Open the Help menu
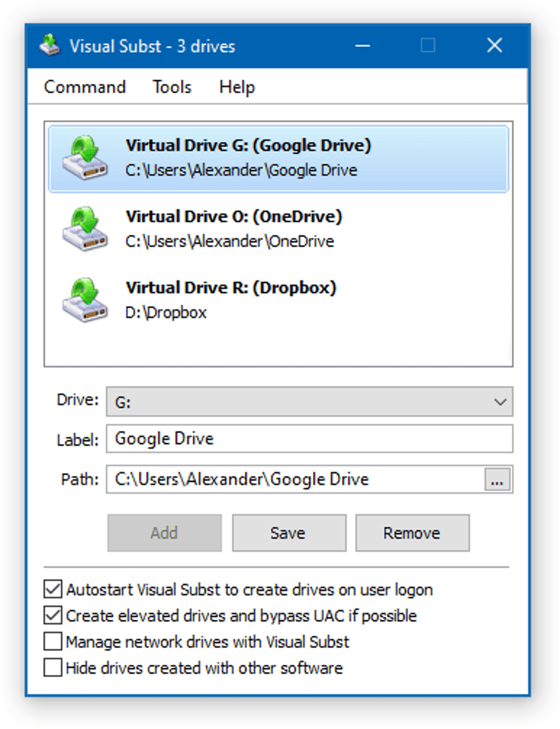This screenshot has width=560, height=729. pos(237,87)
